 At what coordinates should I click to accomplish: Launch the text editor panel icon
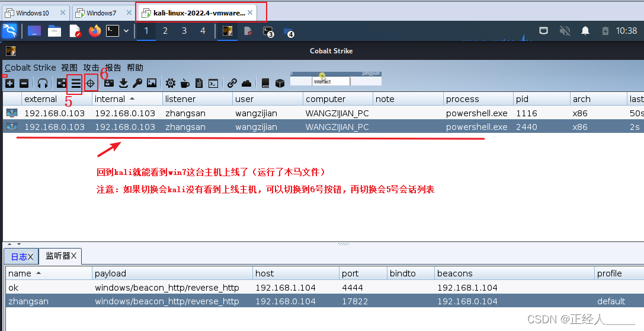click(75, 31)
